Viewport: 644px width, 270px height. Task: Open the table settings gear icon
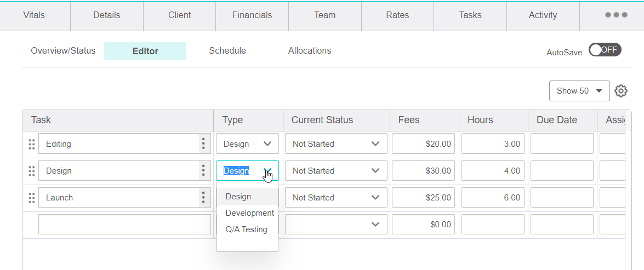620,91
